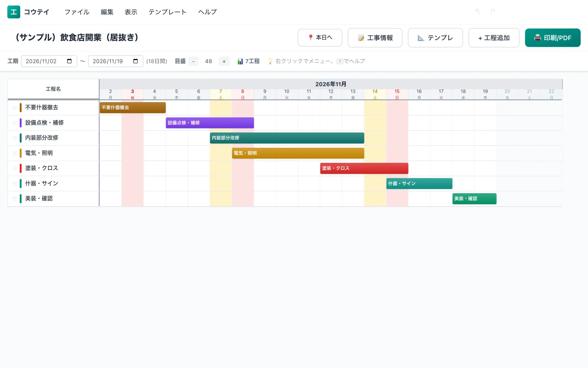Open the 編集 menu
Screen dimensions: 588x368
tap(107, 12)
